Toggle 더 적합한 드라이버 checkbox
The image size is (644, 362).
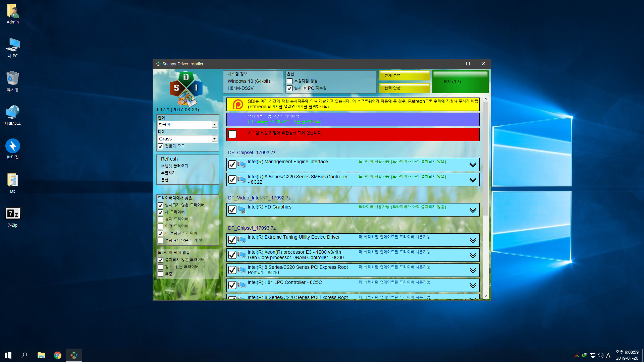[161, 233]
